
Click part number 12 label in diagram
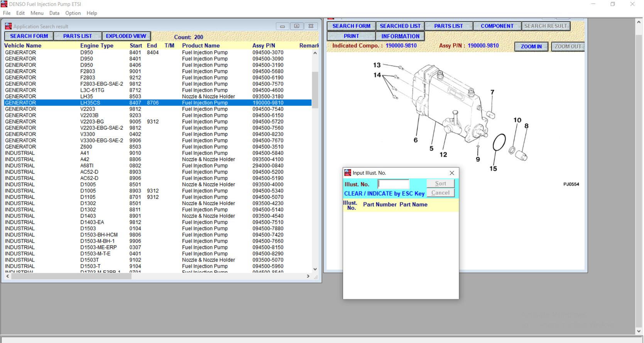tap(443, 155)
